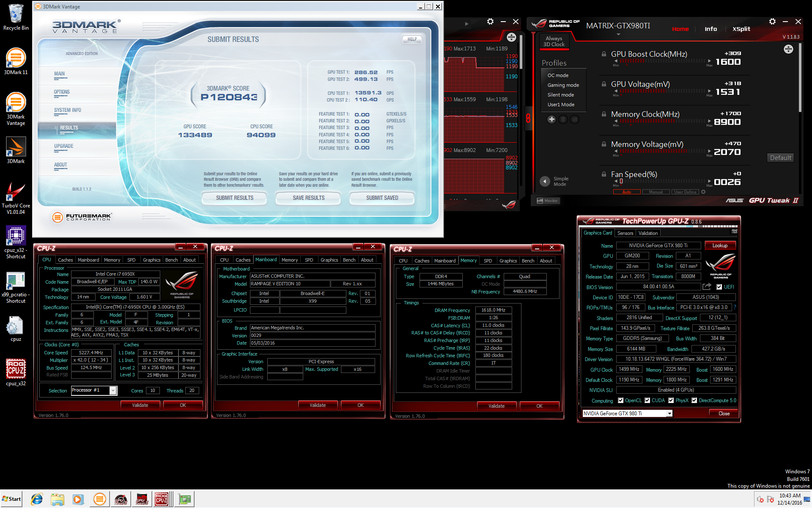812x508 pixels.
Task: Click the GPU Voltage lock icon
Action: (x=604, y=84)
